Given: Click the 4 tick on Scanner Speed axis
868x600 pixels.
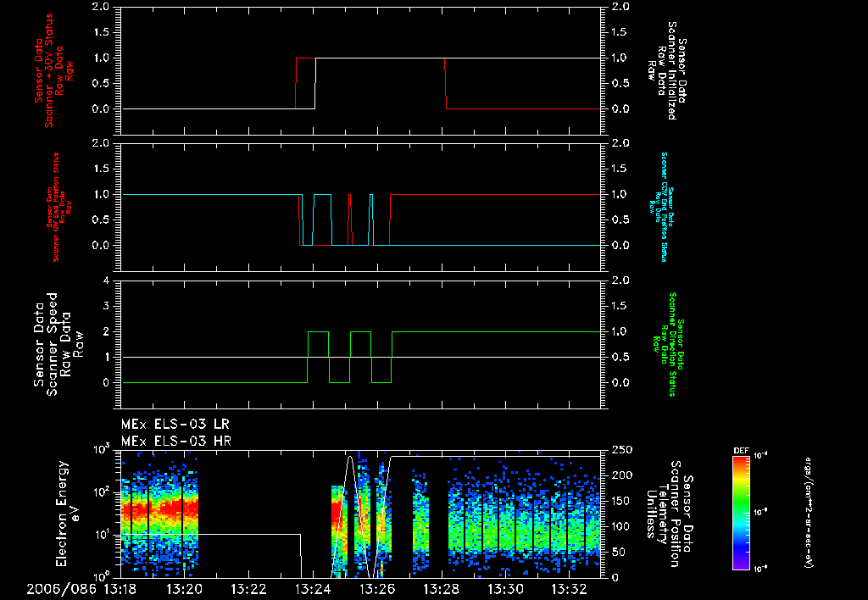Looking at the screenshot, I should [106, 281].
